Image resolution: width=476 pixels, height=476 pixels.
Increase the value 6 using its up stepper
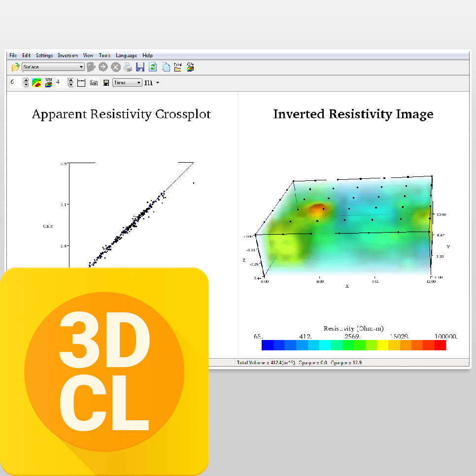25,80
